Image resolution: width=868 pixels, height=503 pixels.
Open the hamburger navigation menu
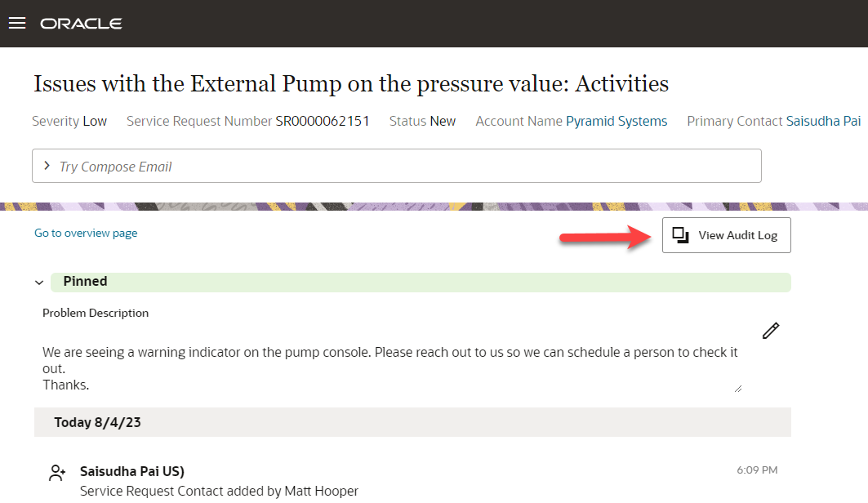point(16,23)
